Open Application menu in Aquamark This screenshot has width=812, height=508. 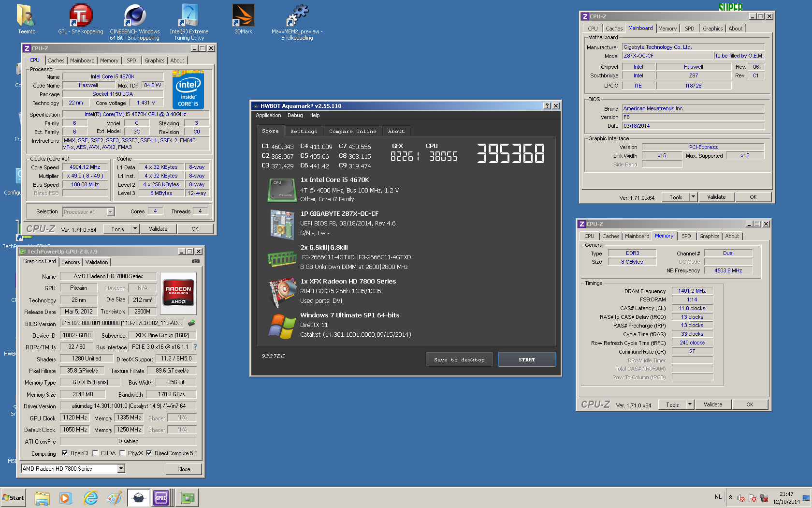(268, 115)
